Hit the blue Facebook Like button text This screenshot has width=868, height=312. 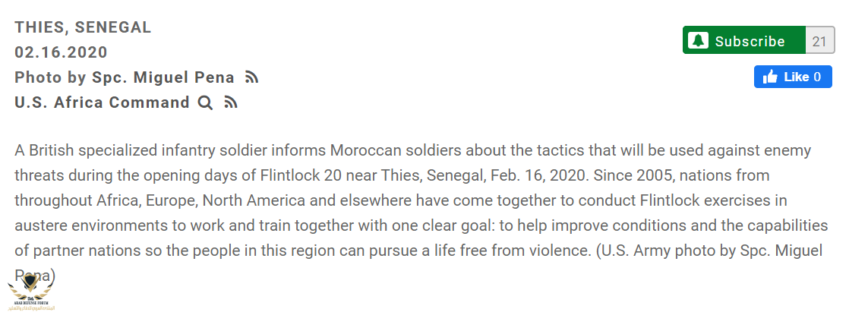[796, 77]
